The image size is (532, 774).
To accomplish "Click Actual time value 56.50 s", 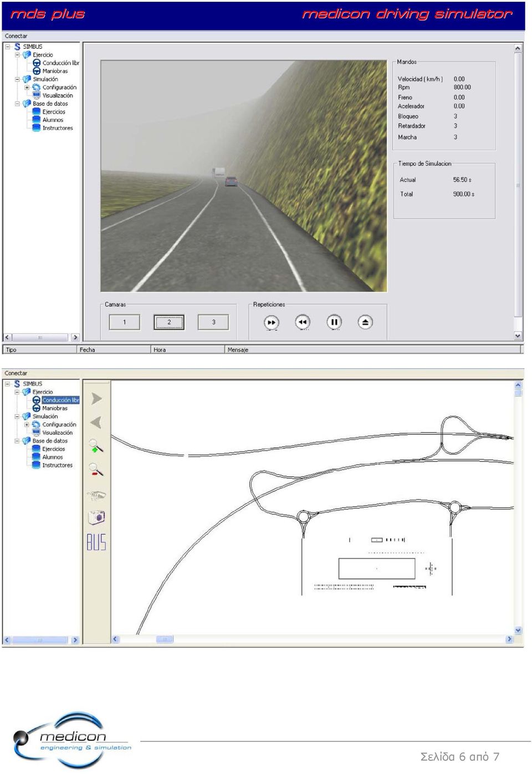I will click(462, 180).
